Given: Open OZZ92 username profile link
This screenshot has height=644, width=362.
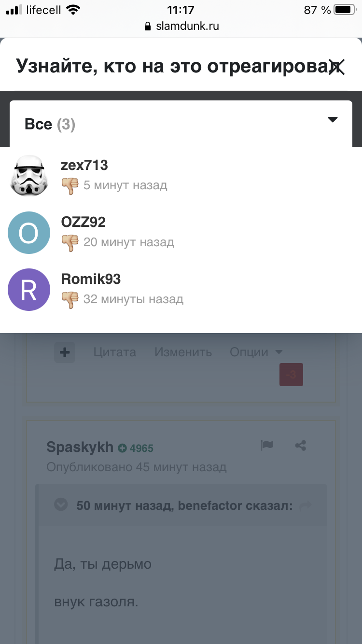Looking at the screenshot, I should pyautogui.click(x=84, y=223).
